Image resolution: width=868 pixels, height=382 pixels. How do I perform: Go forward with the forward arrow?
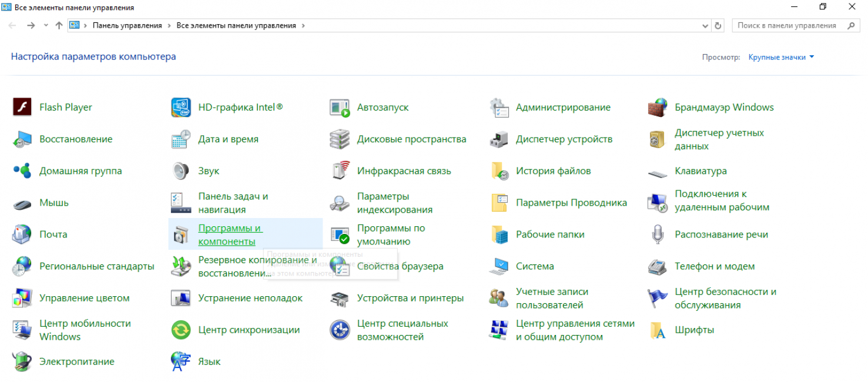coord(31,26)
